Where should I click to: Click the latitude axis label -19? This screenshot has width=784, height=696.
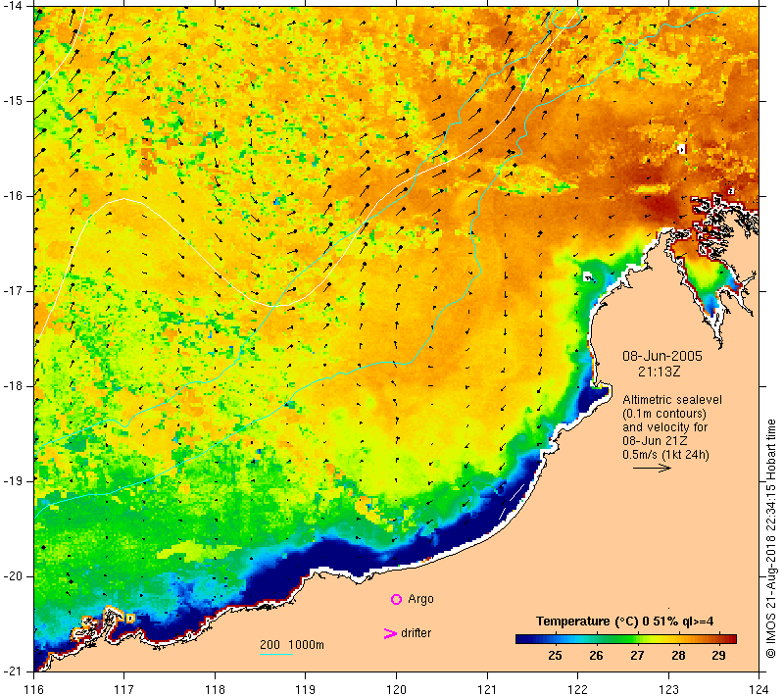tap(13, 481)
